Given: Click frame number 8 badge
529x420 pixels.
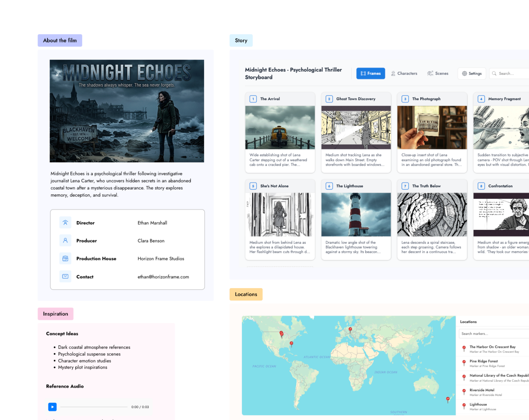Looking at the screenshot, I should 481,186.
